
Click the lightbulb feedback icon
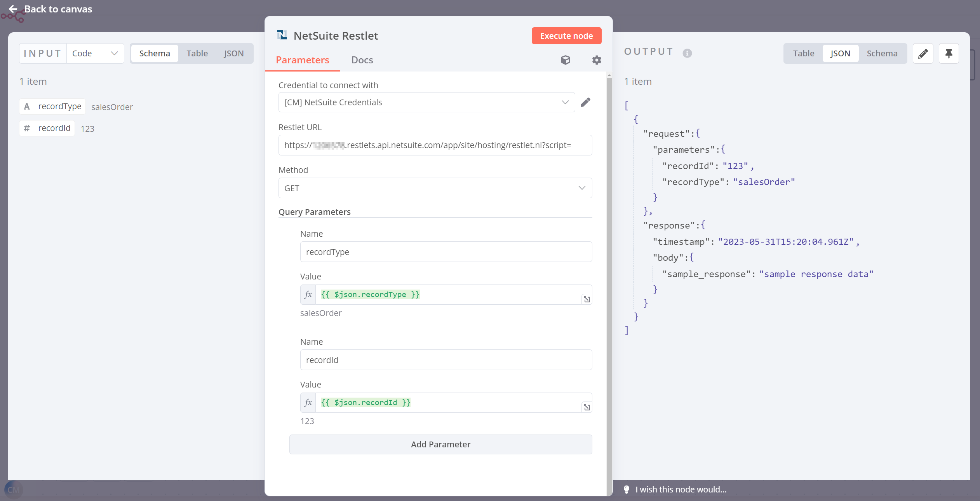(627, 489)
